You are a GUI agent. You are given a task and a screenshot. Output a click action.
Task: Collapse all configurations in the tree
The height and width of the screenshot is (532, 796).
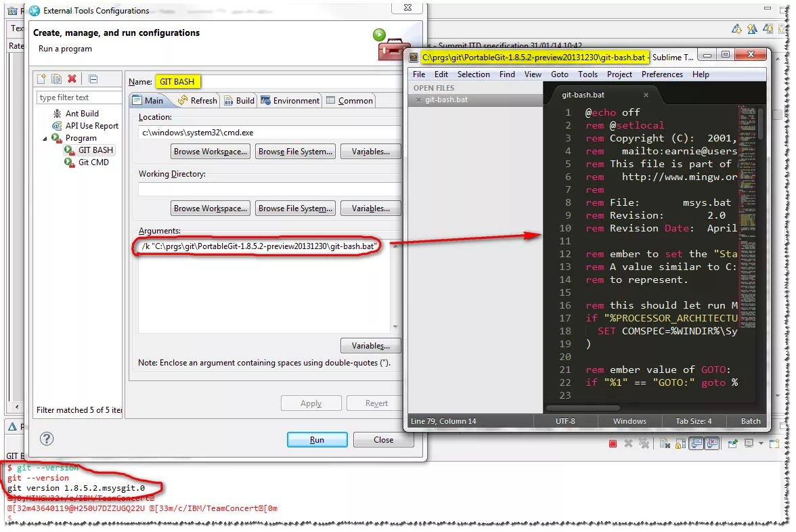(x=93, y=79)
